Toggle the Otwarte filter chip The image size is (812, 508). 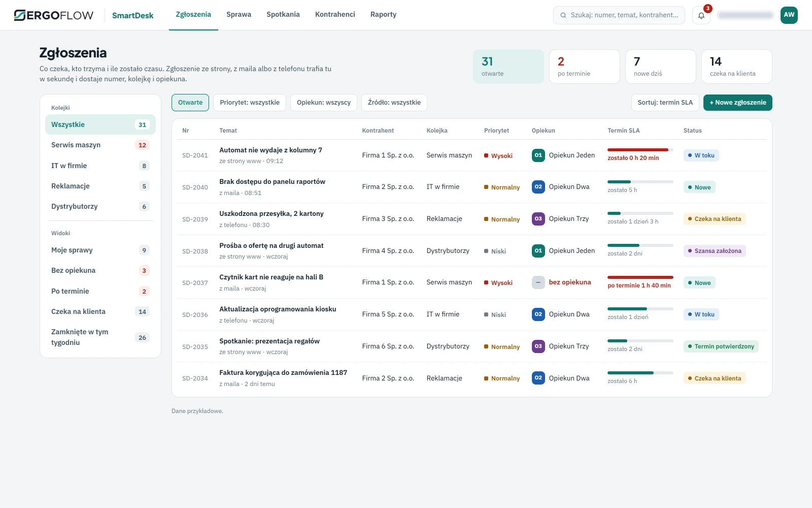pos(190,103)
